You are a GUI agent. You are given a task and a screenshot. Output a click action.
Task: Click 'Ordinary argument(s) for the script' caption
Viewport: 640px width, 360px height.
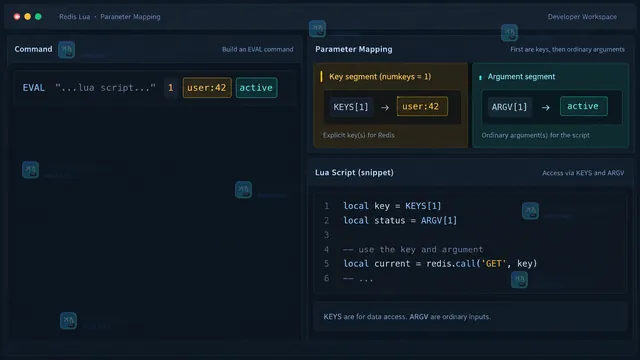(535, 135)
